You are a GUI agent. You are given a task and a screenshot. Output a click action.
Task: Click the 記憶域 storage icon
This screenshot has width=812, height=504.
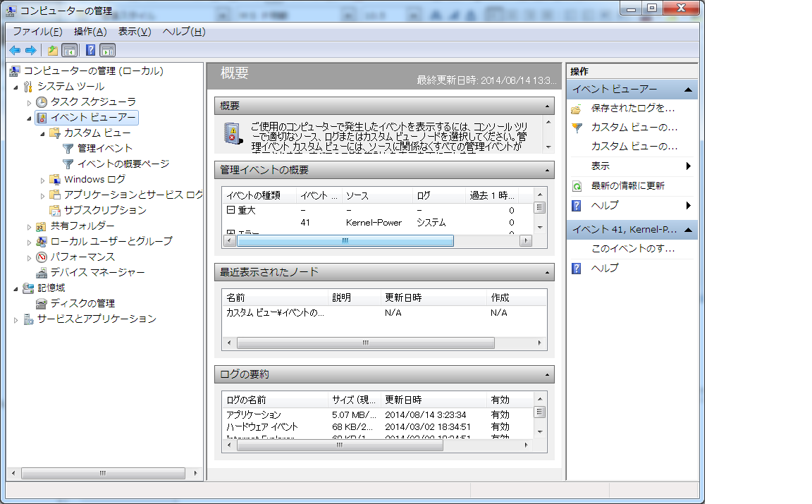tap(28, 288)
